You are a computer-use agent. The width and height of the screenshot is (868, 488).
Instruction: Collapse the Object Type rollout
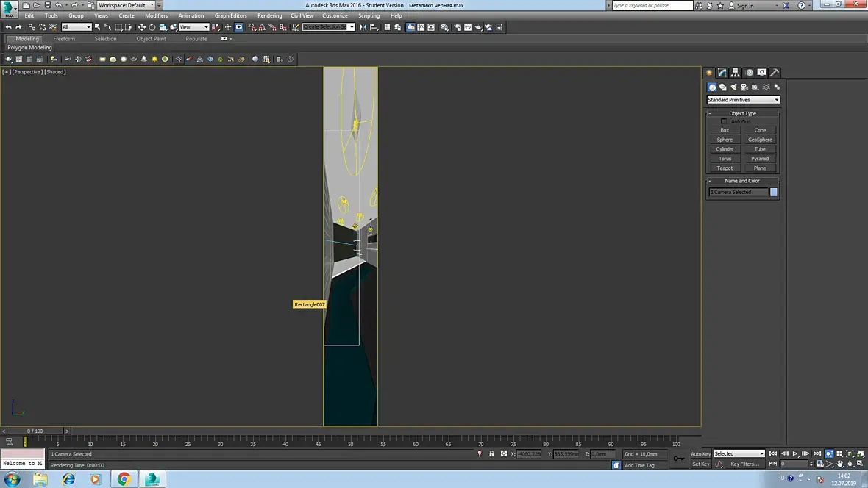point(742,113)
